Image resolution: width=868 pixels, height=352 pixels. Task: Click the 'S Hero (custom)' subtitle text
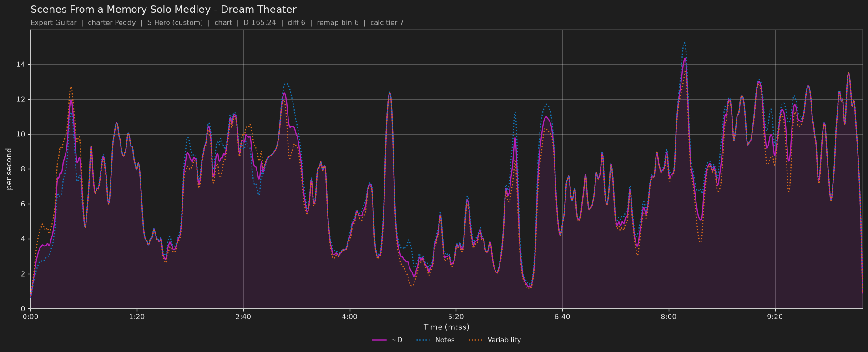coord(175,23)
